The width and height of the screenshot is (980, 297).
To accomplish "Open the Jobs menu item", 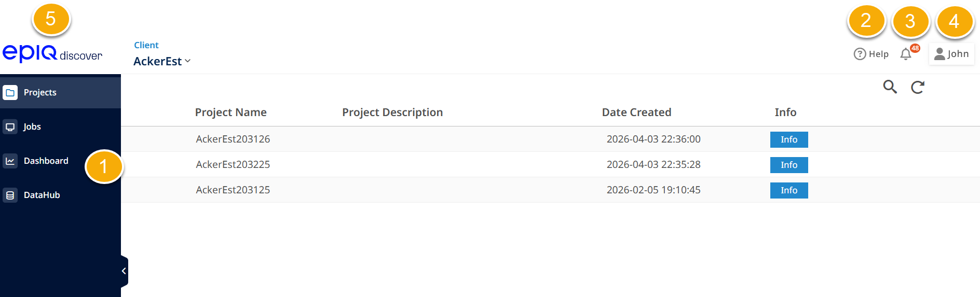I will coord(32,126).
